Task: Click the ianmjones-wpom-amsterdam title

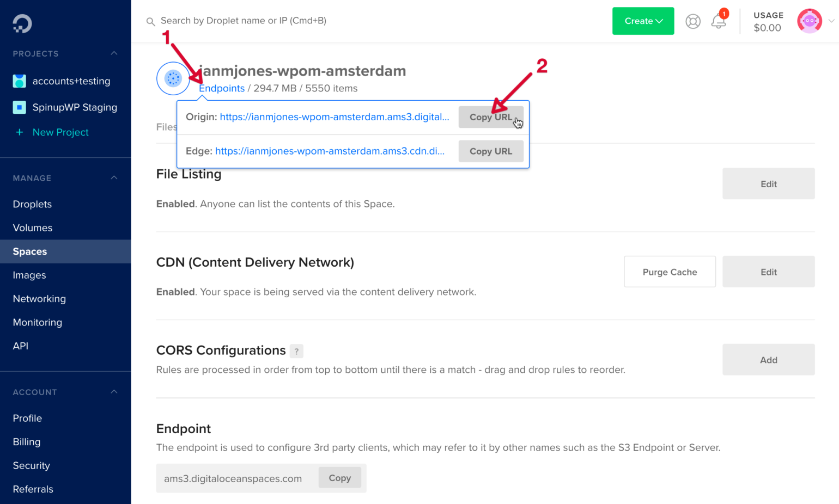Action: point(303,71)
